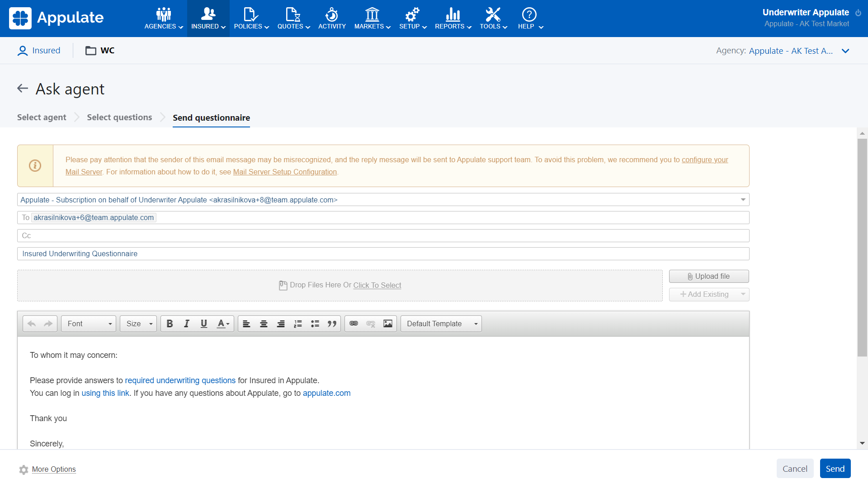Go to the Select questions step

119,117
